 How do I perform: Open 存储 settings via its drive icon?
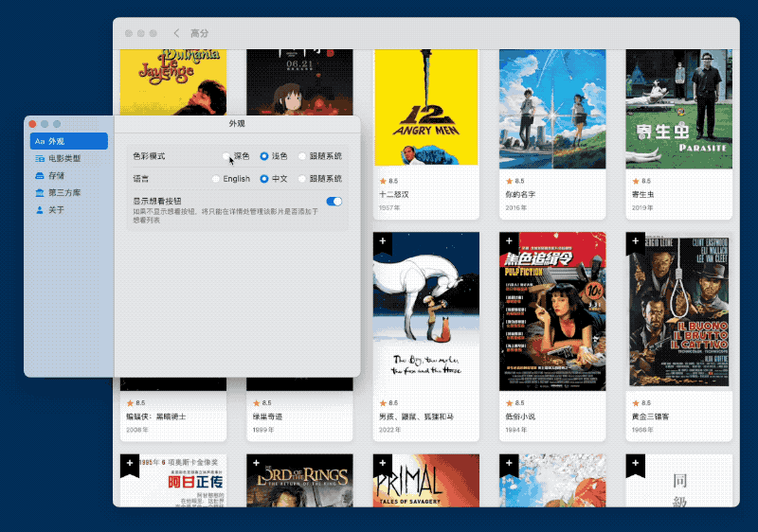click(40, 176)
